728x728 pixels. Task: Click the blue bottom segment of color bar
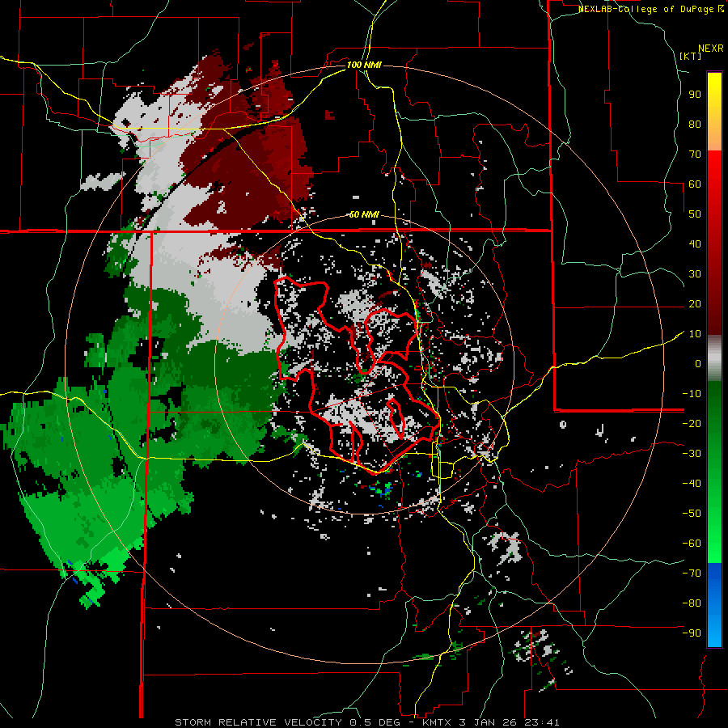click(714, 605)
